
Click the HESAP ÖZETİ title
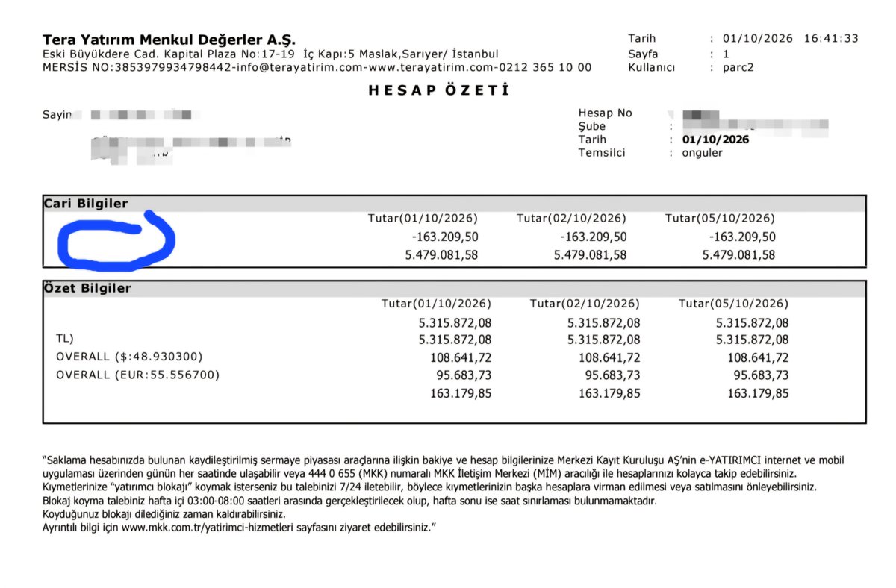(x=439, y=90)
